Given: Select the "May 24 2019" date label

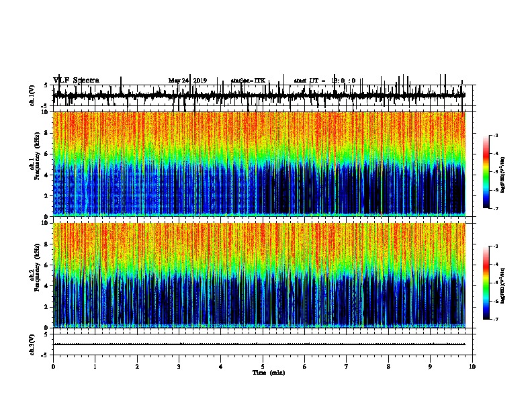Looking at the screenshot, I should click(x=187, y=81).
